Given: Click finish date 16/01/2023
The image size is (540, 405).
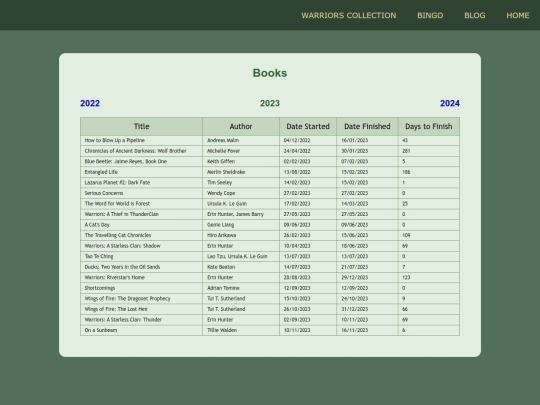Looking at the screenshot, I should pyautogui.click(x=354, y=141).
